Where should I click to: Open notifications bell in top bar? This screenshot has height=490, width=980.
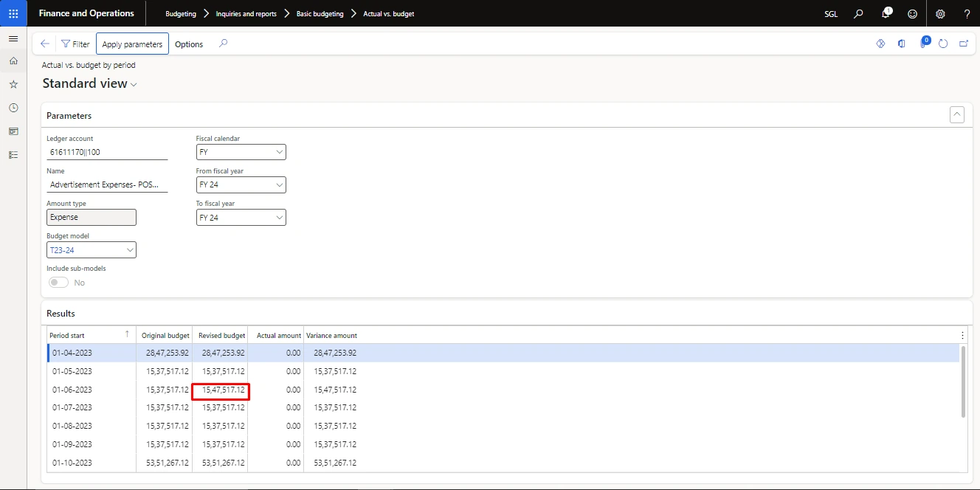pyautogui.click(x=886, y=13)
